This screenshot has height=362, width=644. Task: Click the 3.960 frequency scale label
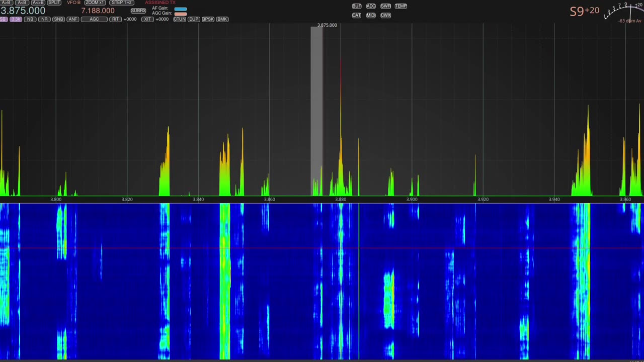(625, 200)
